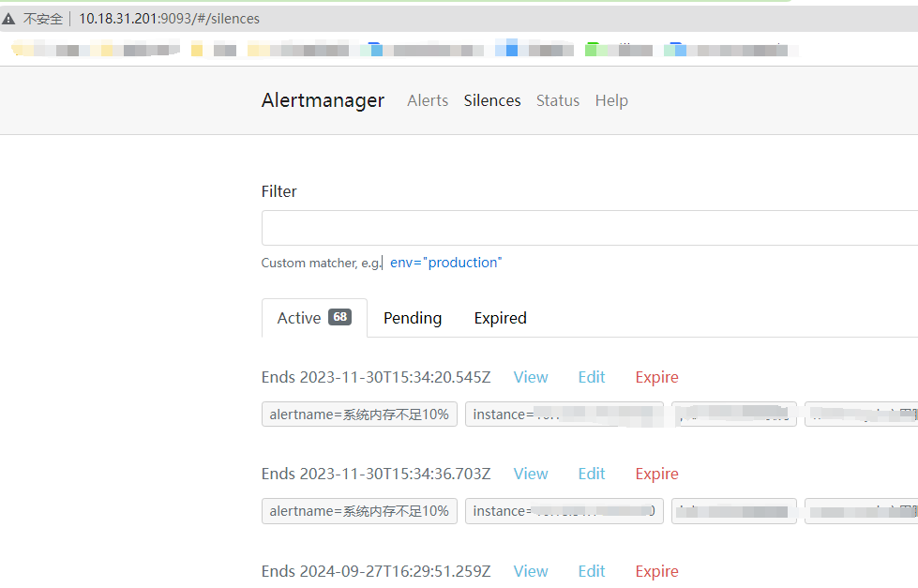
Task: Select the Active silences tab
Action: click(314, 318)
